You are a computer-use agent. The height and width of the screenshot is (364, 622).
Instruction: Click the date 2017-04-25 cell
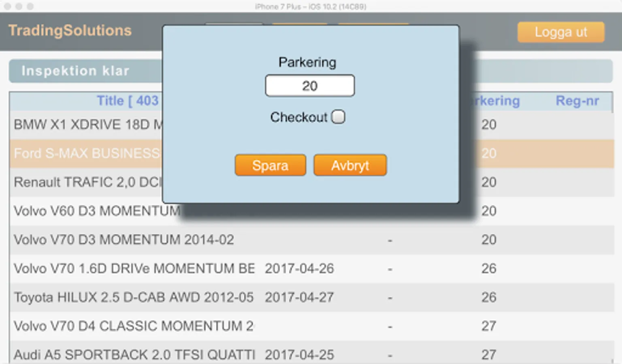pos(299,355)
